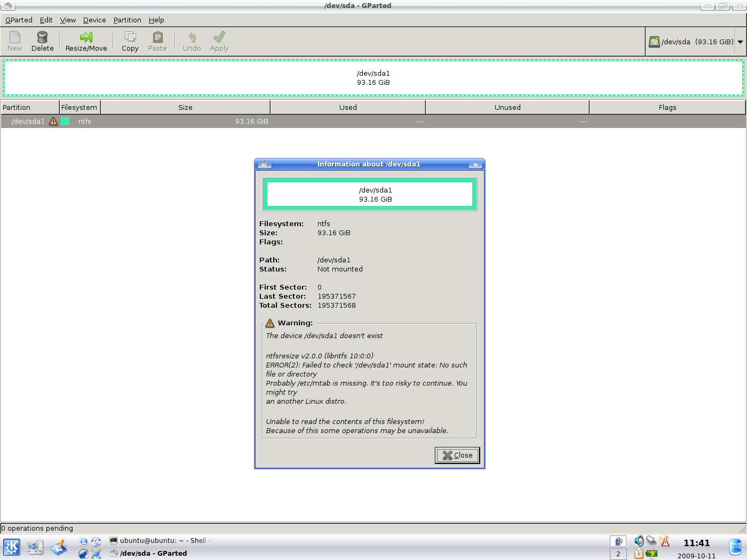
Task: Click the Partition column header
Action: pos(30,107)
